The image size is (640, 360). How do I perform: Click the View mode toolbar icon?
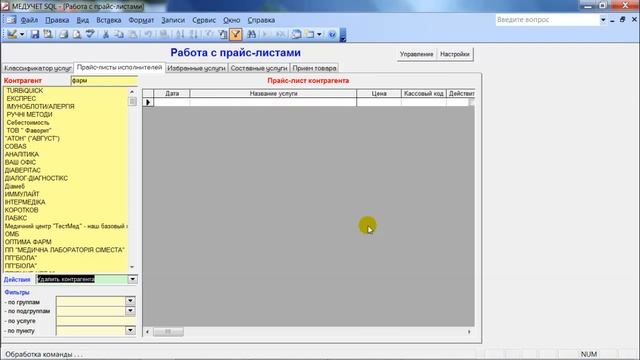[12, 34]
